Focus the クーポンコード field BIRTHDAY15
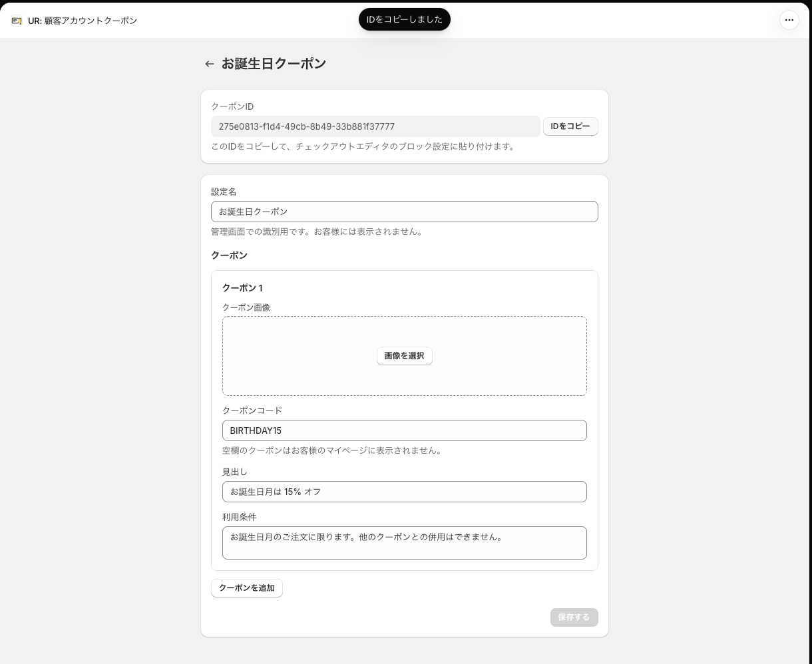The width and height of the screenshot is (812, 664). click(405, 430)
